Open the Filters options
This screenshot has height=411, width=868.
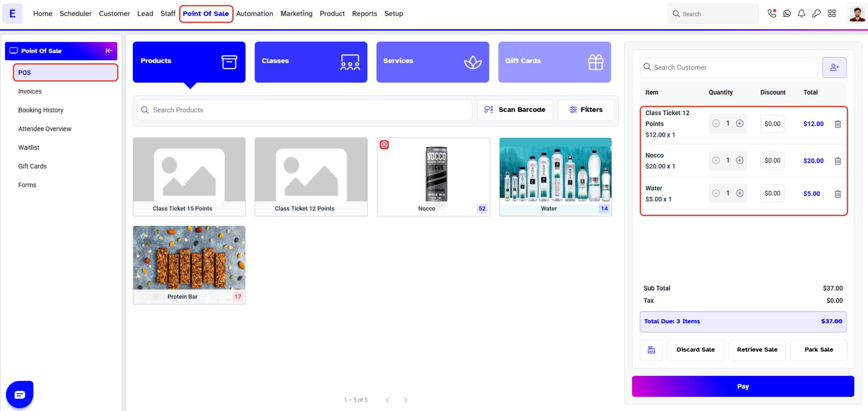[x=586, y=110]
